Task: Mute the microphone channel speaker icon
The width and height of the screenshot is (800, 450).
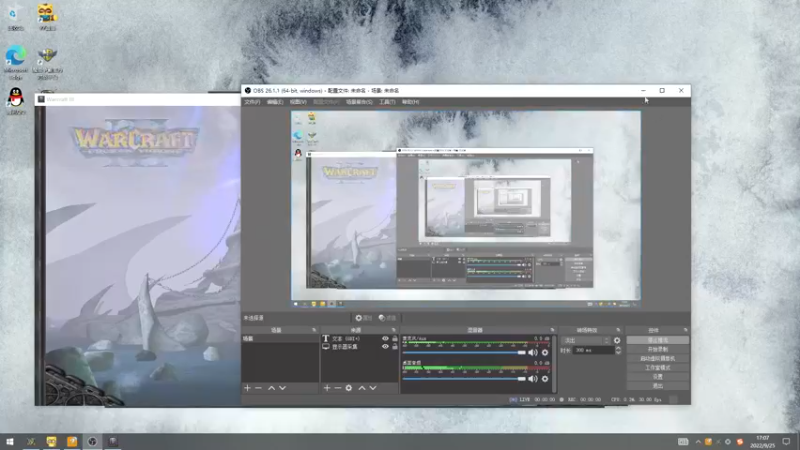Action: point(533,353)
